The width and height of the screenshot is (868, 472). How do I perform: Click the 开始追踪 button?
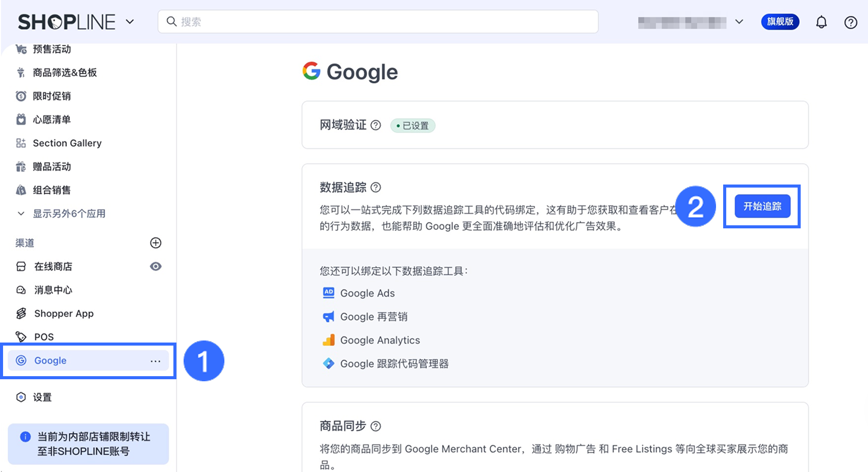pos(762,206)
